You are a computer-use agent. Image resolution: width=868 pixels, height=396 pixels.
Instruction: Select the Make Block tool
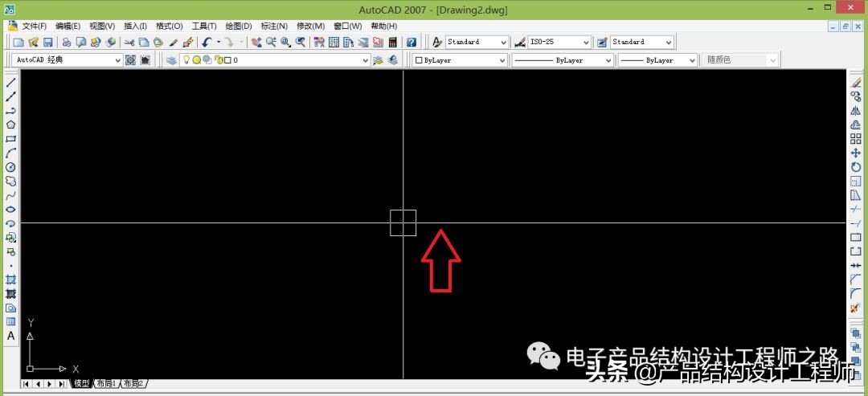10,251
